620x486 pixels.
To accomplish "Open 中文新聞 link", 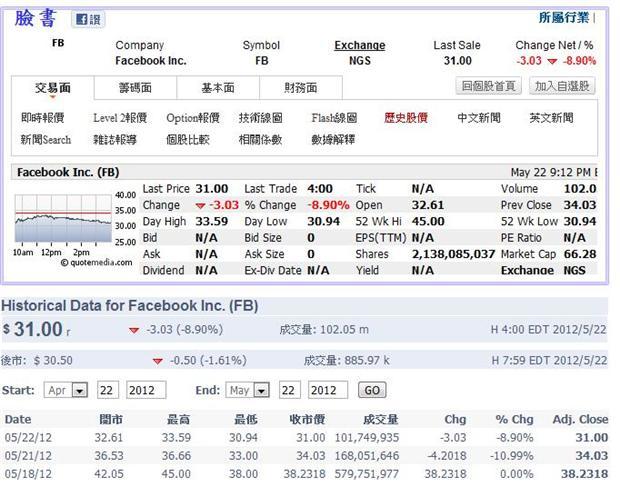I will coord(478,118).
